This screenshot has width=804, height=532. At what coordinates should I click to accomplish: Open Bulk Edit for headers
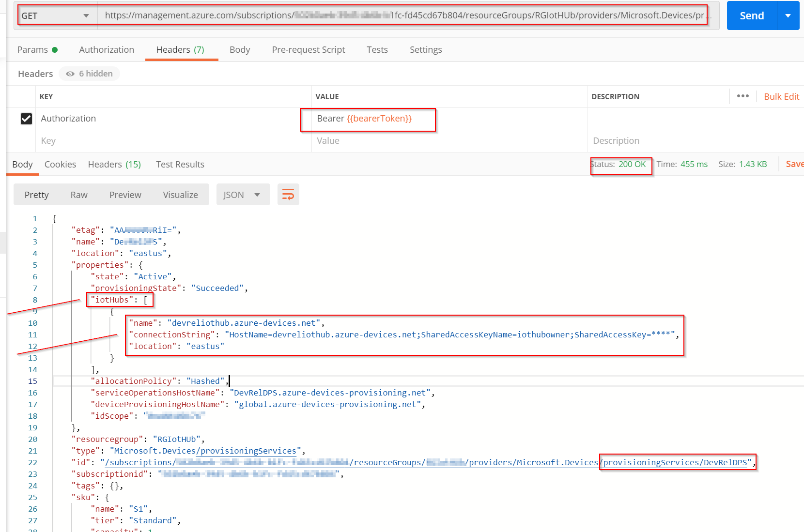pyautogui.click(x=781, y=96)
